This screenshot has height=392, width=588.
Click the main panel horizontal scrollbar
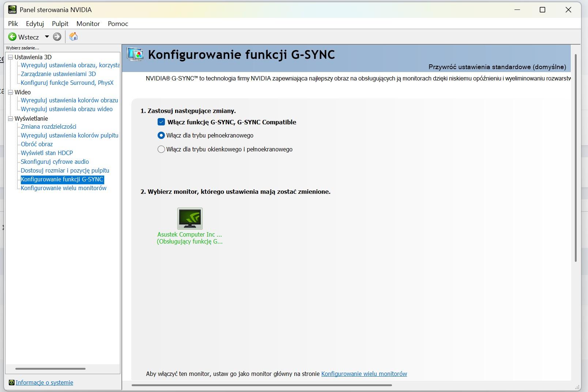[x=262, y=385]
